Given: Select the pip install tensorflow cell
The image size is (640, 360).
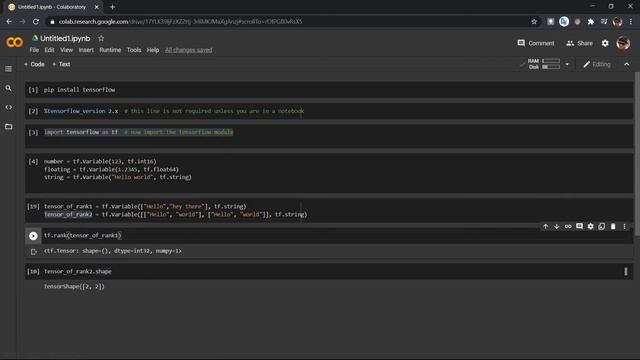Looking at the screenshot, I should 329,89.
